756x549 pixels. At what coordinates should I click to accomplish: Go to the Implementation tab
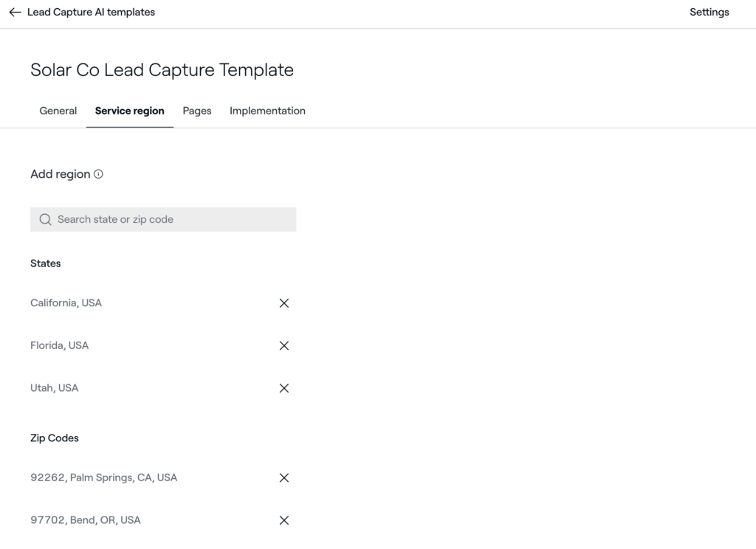(x=267, y=111)
